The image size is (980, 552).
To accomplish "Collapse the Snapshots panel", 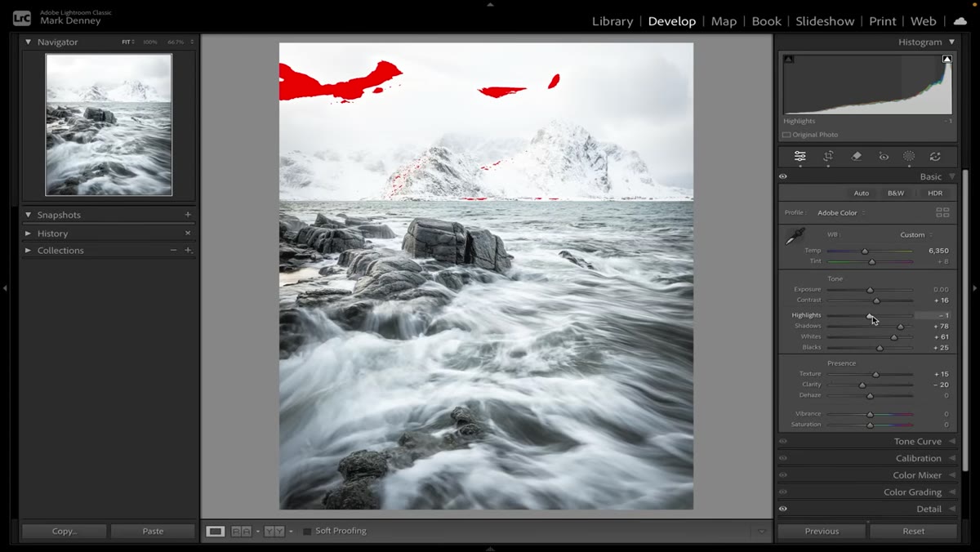I will coord(28,215).
